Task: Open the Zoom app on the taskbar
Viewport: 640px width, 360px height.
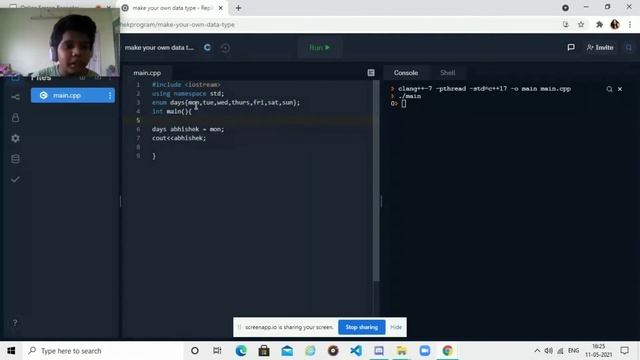Action: tap(424, 351)
